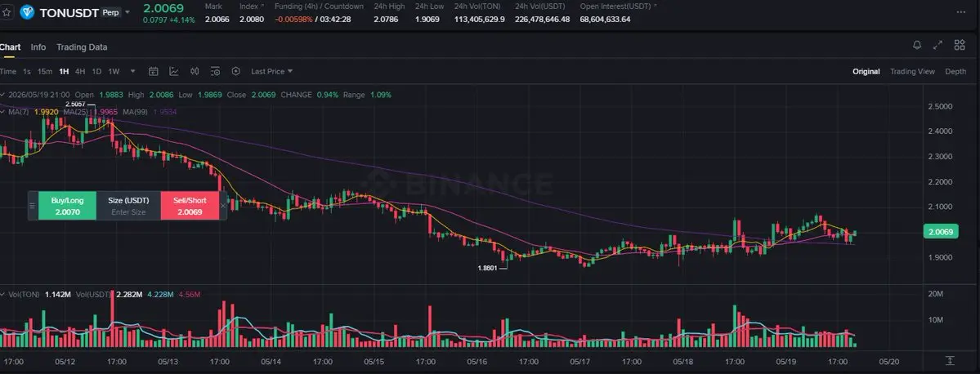The image size is (980, 374).
Task: Switch to the Trading View chart
Action: click(x=912, y=71)
